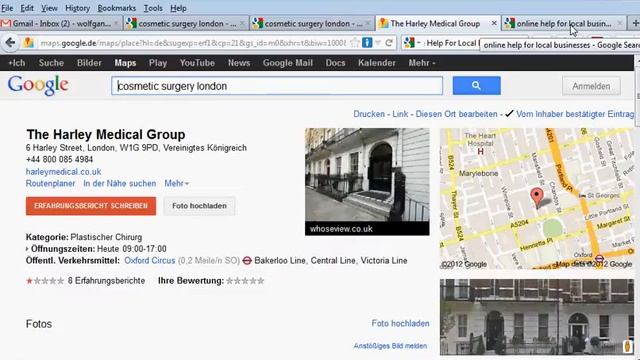Open the Tools menu

[x=153, y=8]
